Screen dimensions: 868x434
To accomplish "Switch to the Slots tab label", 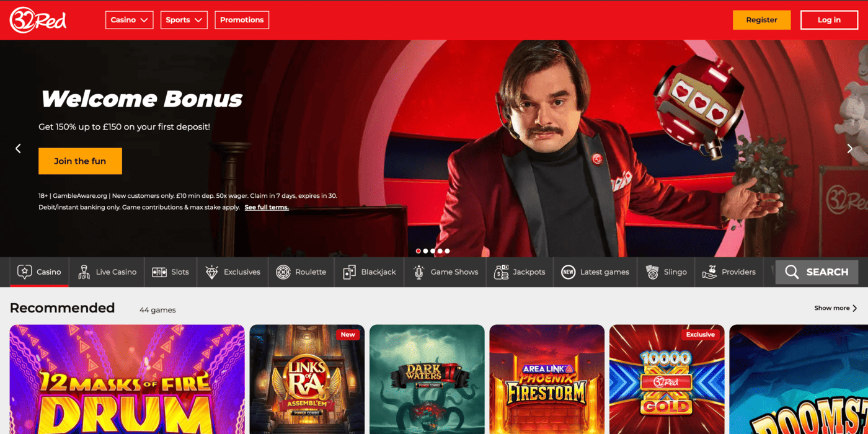I will coord(180,272).
